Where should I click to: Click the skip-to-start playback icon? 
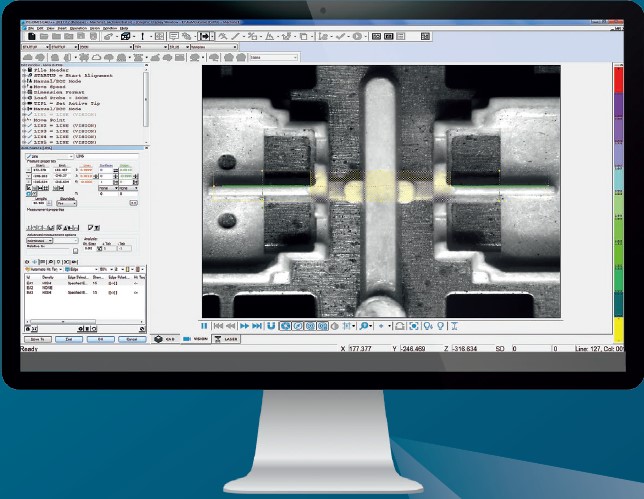click(218, 326)
